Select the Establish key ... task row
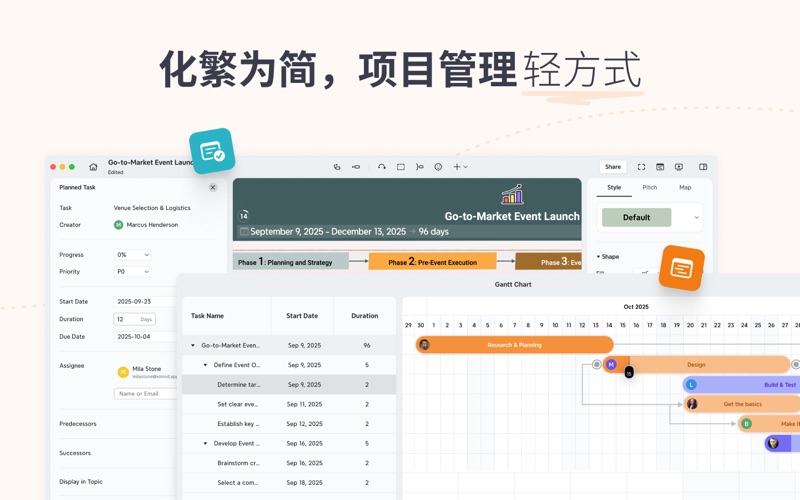800x500 pixels. click(x=289, y=423)
